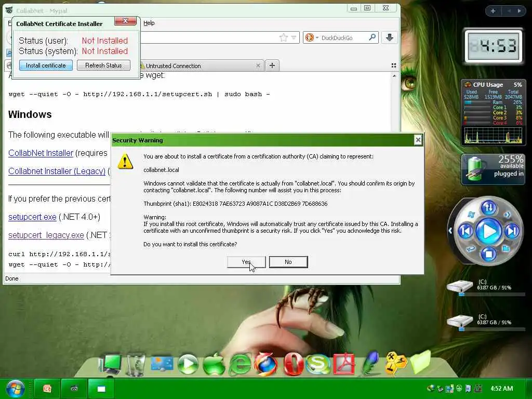This screenshot has width=532, height=399.
Task: Click the left chevron on media gadget
Action: point(450,231)
